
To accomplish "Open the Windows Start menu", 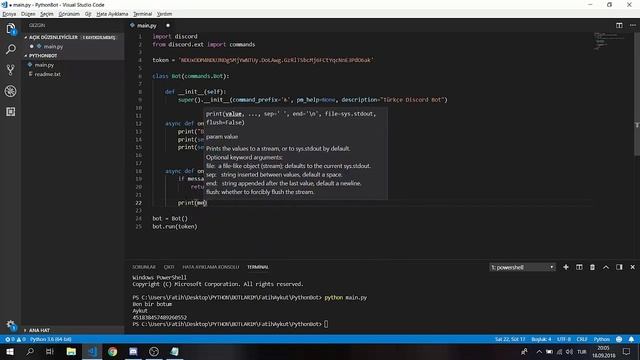I will coord(10,351).
